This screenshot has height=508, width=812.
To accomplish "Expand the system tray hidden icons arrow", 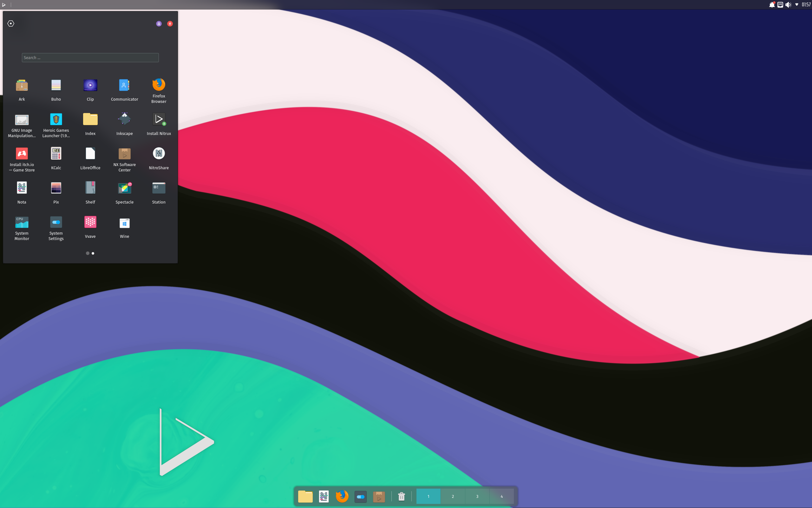I will 796,5.
